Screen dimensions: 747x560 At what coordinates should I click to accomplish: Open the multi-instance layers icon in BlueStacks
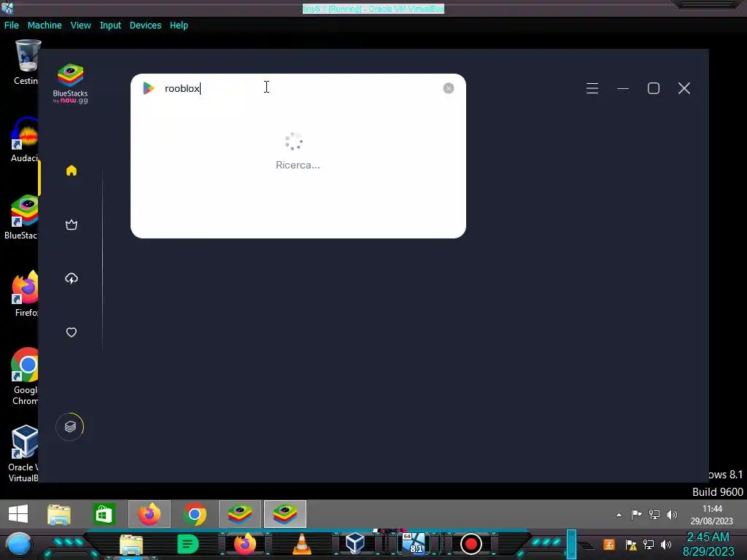tap(70, 427)
